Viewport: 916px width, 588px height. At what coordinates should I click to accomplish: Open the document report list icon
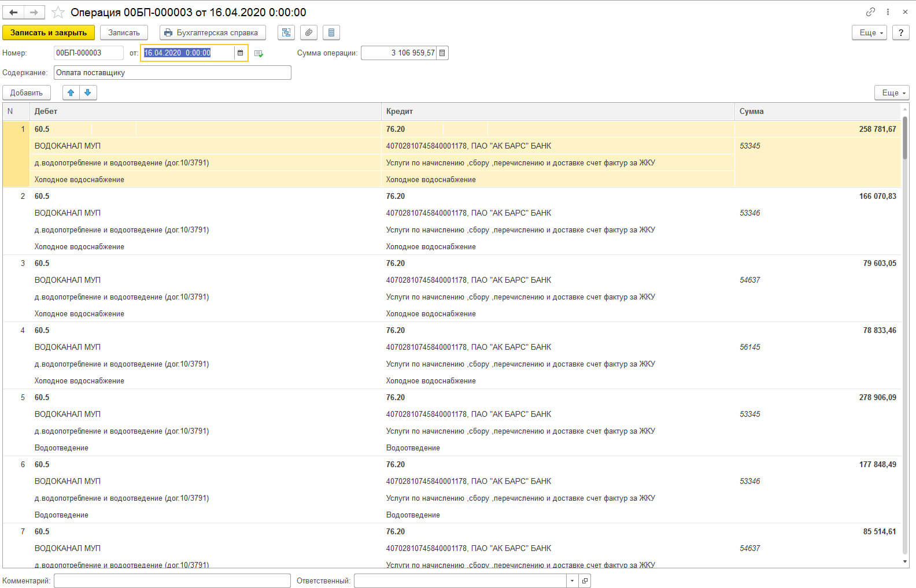331,33
